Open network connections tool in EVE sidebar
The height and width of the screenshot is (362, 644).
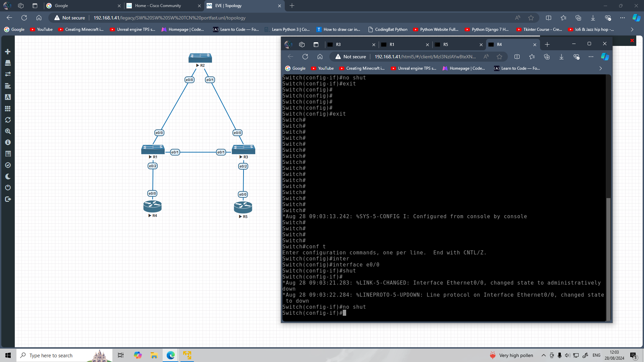(8, 74)
